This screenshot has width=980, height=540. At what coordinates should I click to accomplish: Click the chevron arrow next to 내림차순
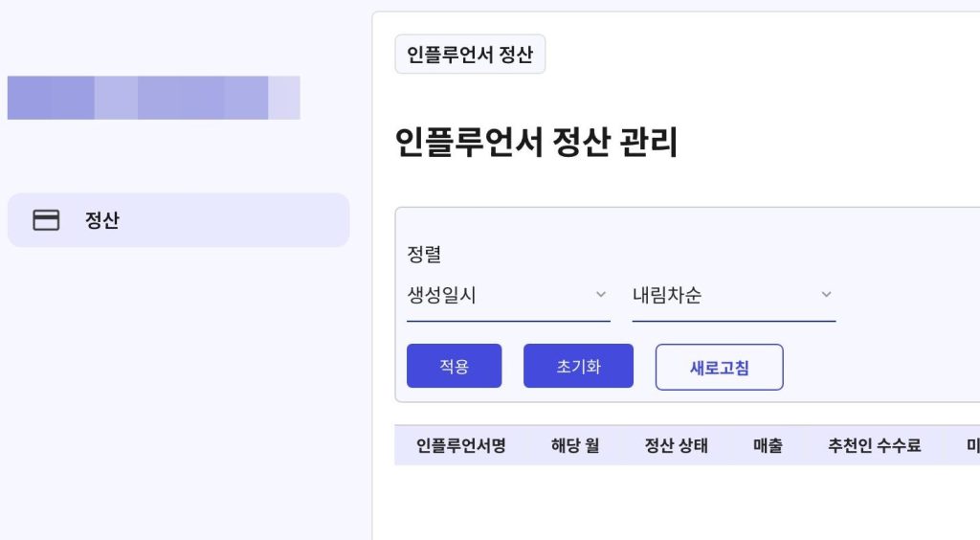[x=827, y=295]
